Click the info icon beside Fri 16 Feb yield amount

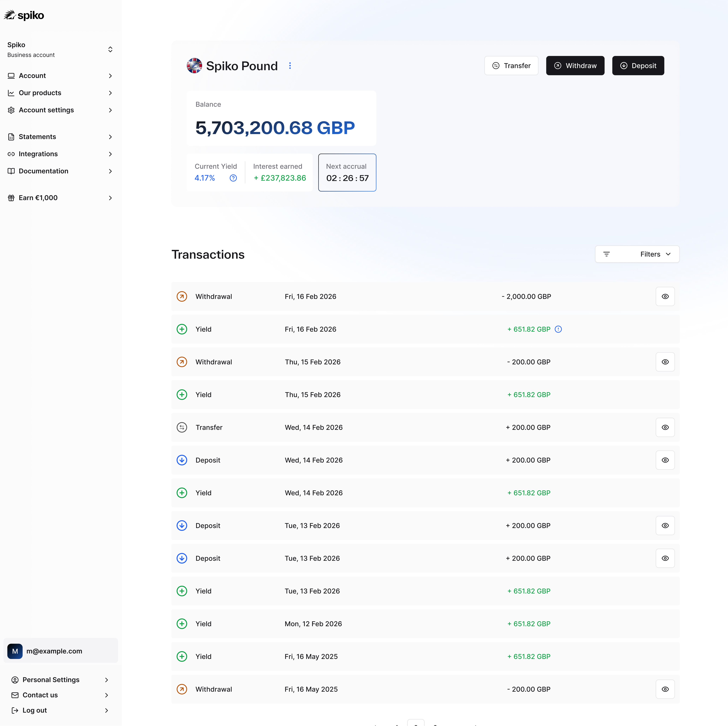coord(558,329)
